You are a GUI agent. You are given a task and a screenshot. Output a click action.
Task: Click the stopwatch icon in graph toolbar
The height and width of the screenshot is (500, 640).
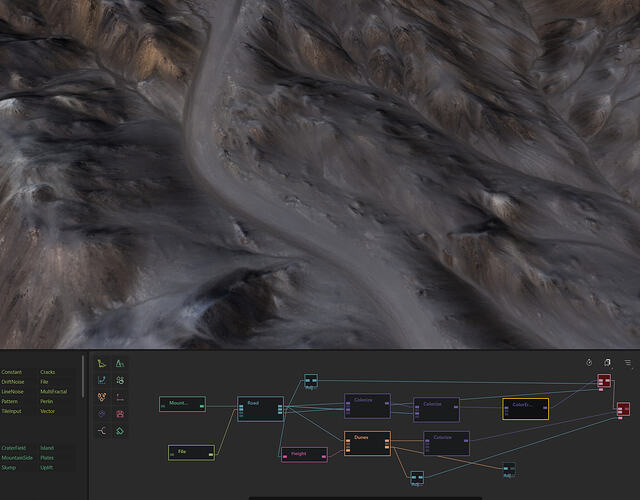(589, 362)
